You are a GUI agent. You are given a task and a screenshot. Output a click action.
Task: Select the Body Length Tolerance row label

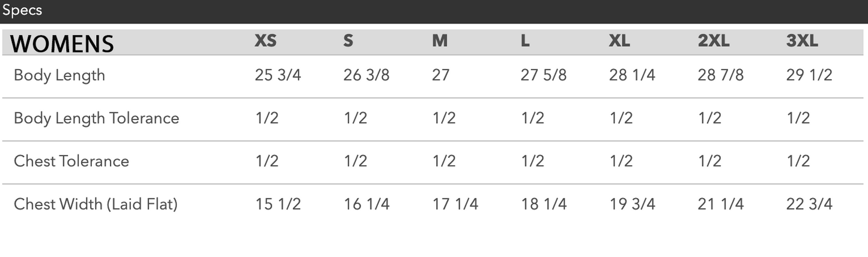click(x=97, y=118)
